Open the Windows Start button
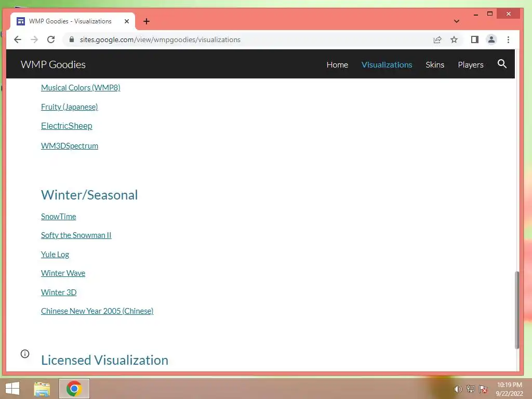Screen dimensions: 532x399 tap(12, 389)
